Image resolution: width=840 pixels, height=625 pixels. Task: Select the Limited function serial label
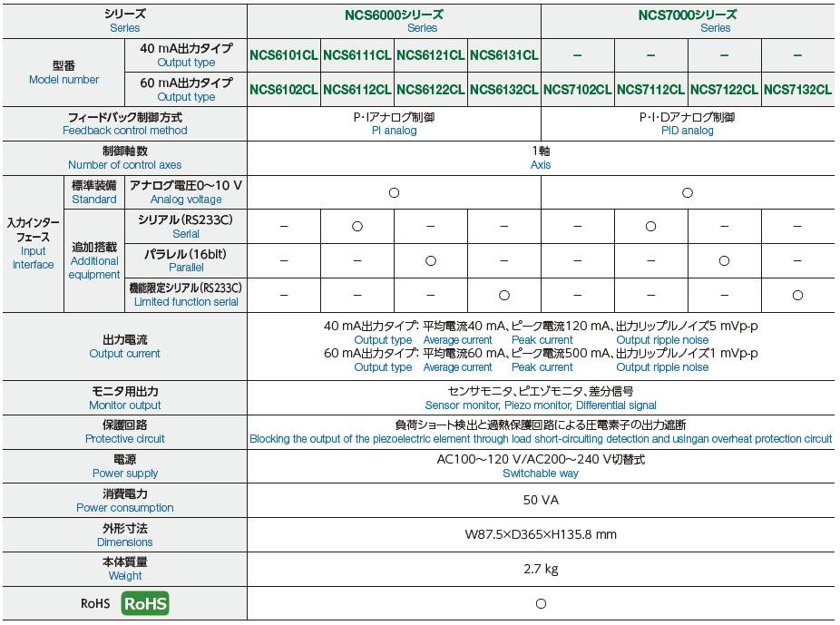tap(186, 295)
